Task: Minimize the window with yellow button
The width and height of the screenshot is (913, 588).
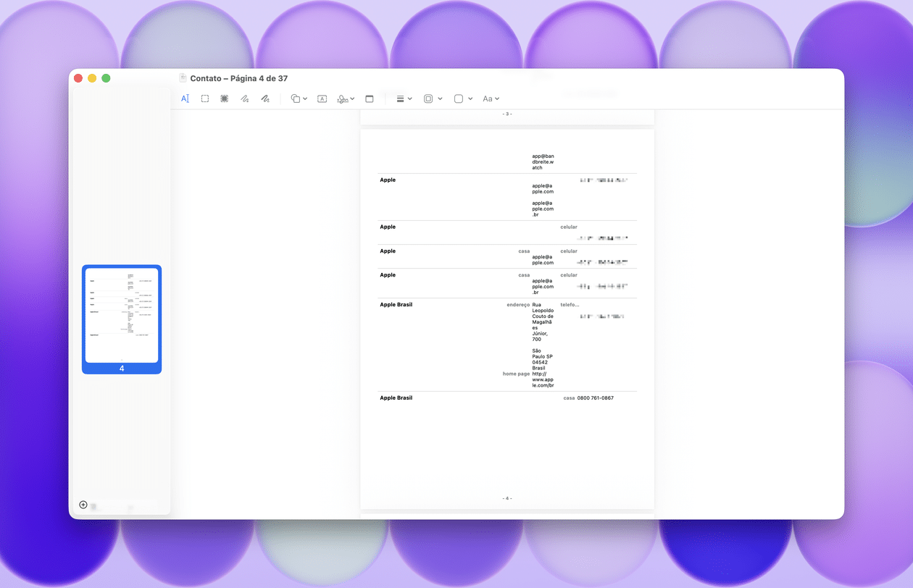Action: [92, 78]
